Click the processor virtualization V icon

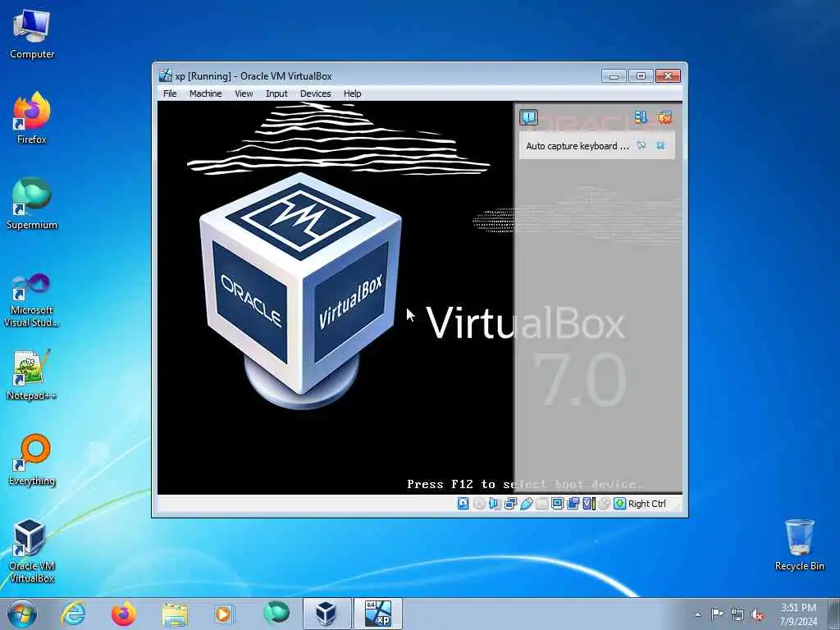pyautogui.click(x=589, y=504)
